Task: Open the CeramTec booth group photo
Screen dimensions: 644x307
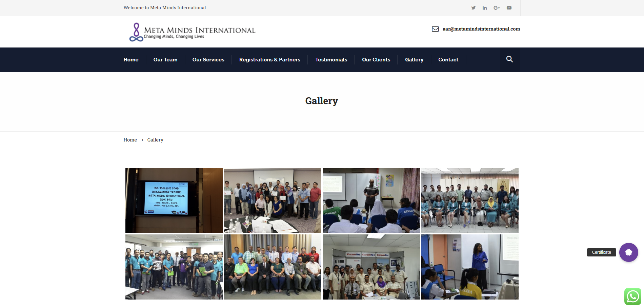Action: tap(371, 267)
